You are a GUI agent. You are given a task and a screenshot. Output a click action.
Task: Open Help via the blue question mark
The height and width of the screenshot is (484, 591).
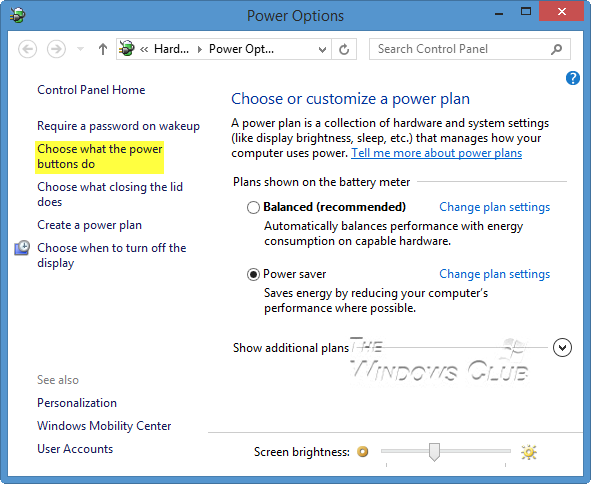point(573,78)
